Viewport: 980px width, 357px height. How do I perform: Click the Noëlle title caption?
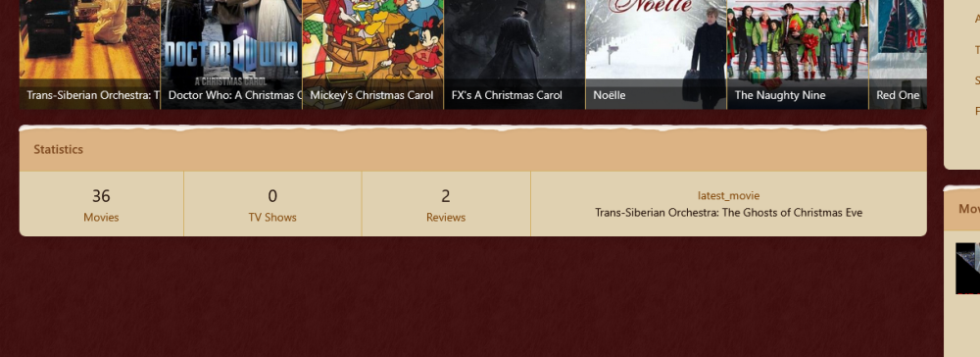[610, 96]
